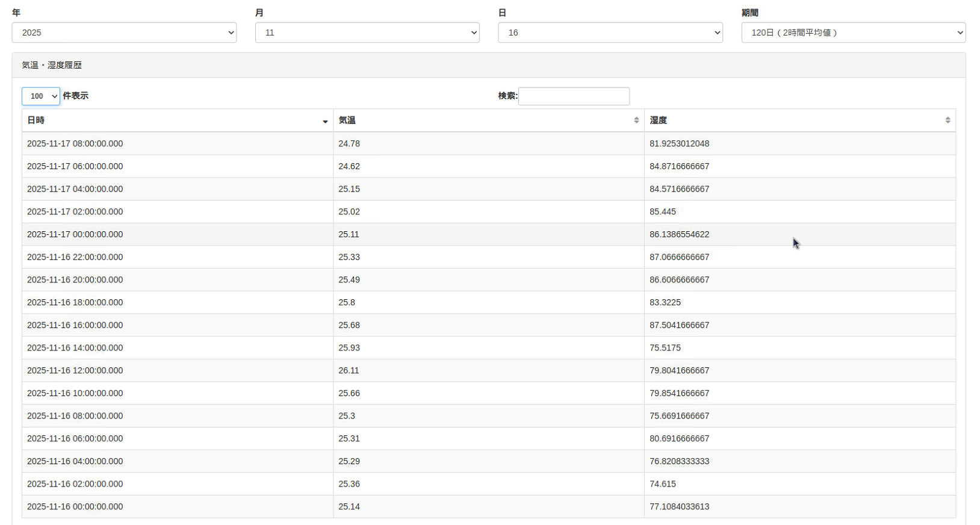
Task: Click the sort arrows icon in 湿度 header
Action: [947, 120]
